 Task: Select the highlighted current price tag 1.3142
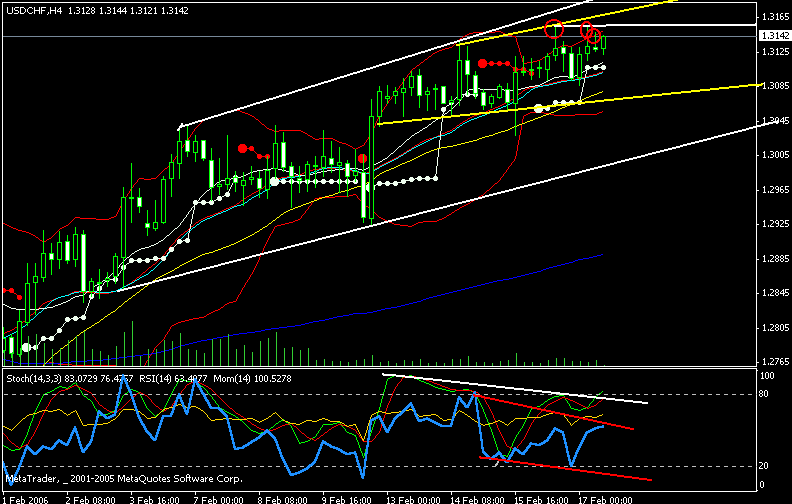775,35
